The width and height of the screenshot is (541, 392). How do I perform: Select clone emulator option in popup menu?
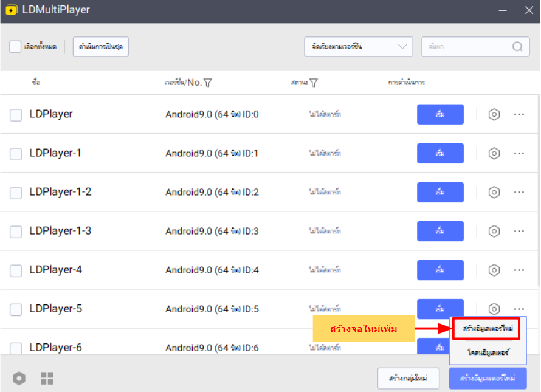(488, 352)
